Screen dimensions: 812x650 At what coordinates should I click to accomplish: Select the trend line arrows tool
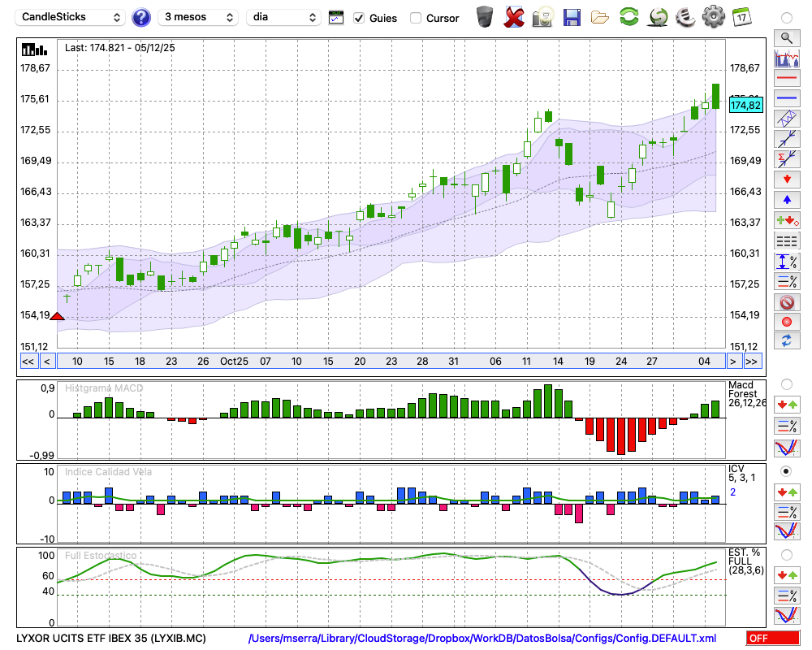tap(787, 138)
